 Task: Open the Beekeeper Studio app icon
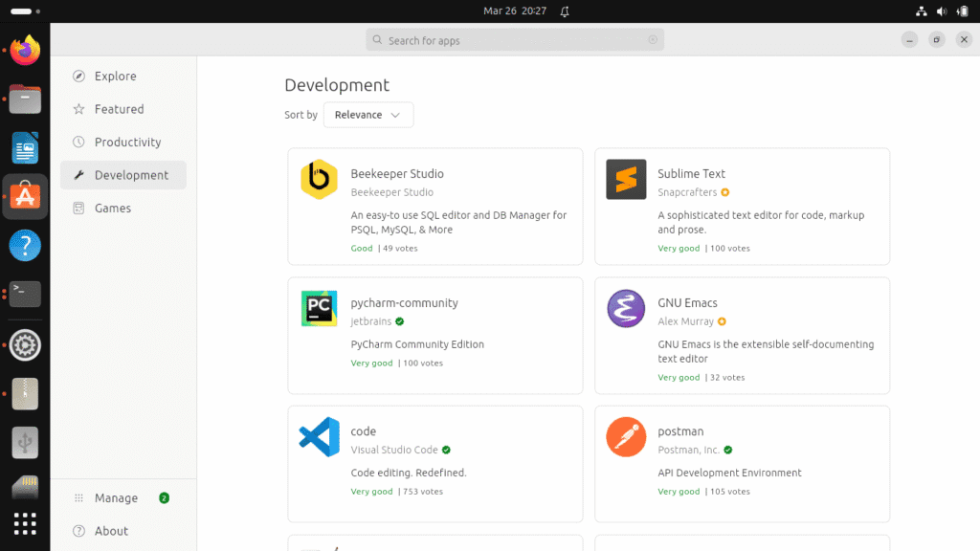319,179
